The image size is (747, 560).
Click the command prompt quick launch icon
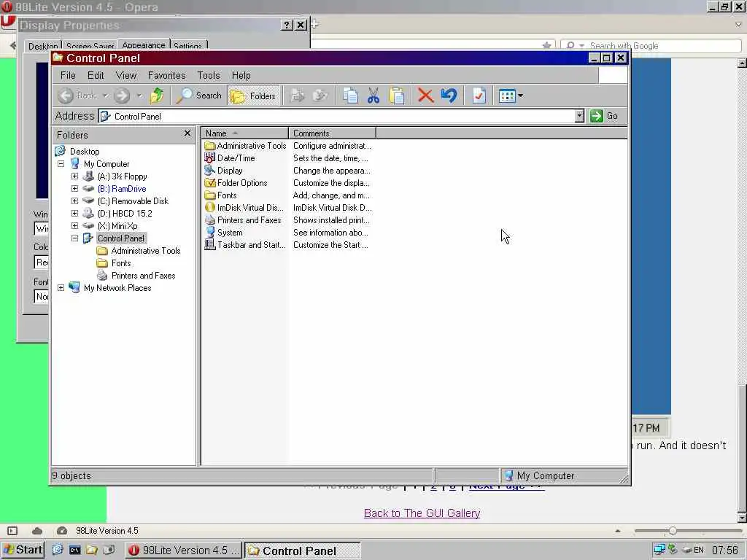click(75, 550)
